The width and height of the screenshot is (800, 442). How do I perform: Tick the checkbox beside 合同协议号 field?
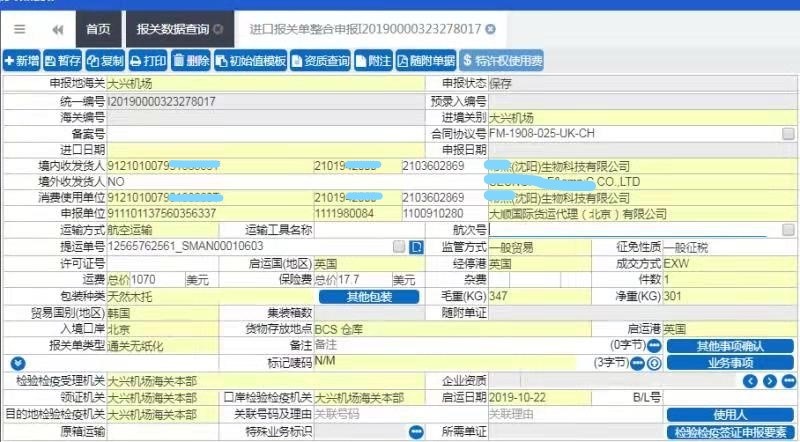[788, 133]
